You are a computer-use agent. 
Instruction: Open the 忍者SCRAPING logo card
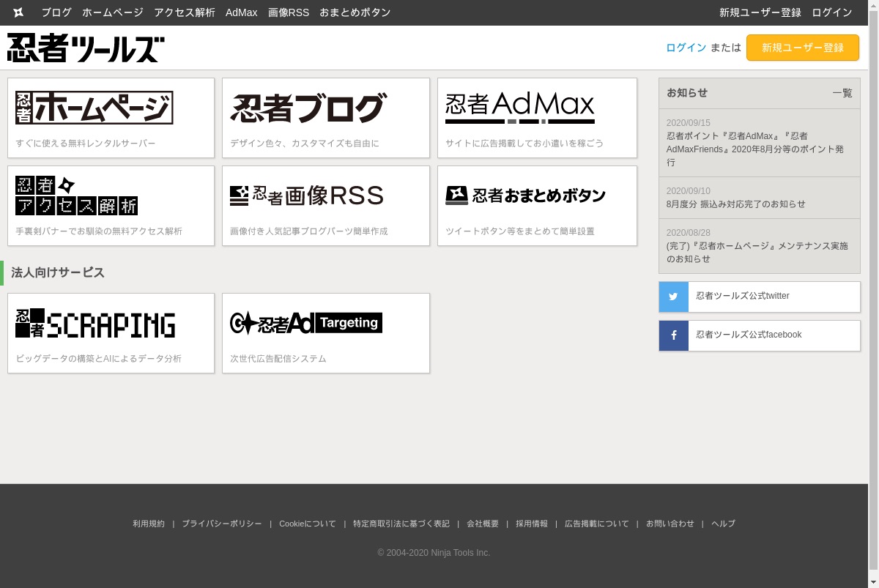[x=111, y=333]
